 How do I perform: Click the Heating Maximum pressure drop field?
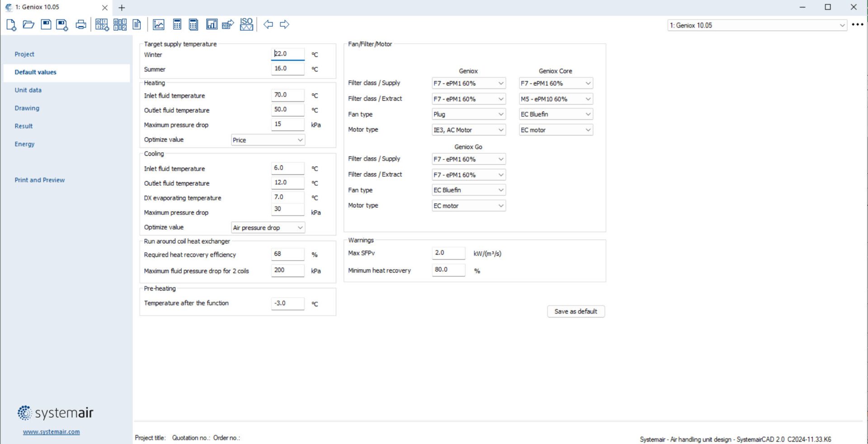coord(288,124)
